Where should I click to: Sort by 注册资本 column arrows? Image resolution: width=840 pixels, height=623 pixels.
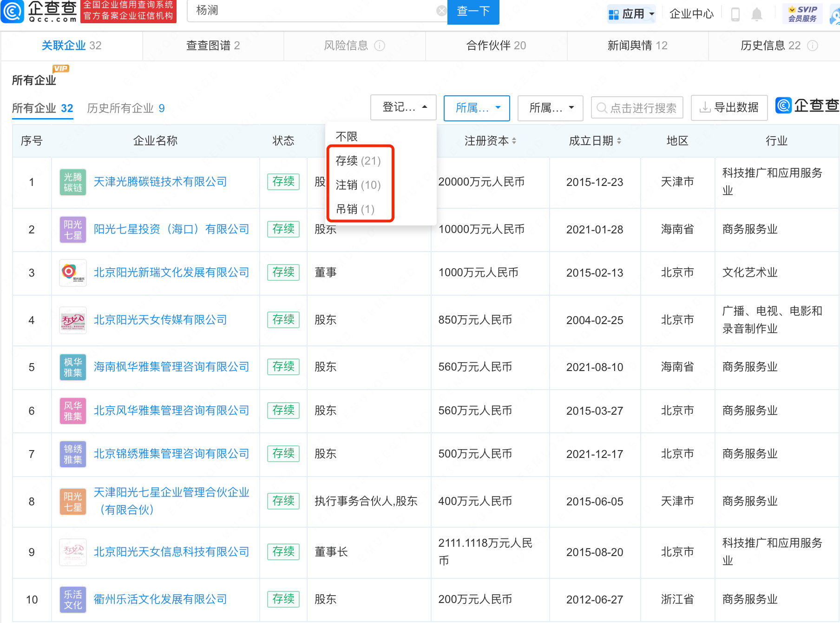coord(514,141)
